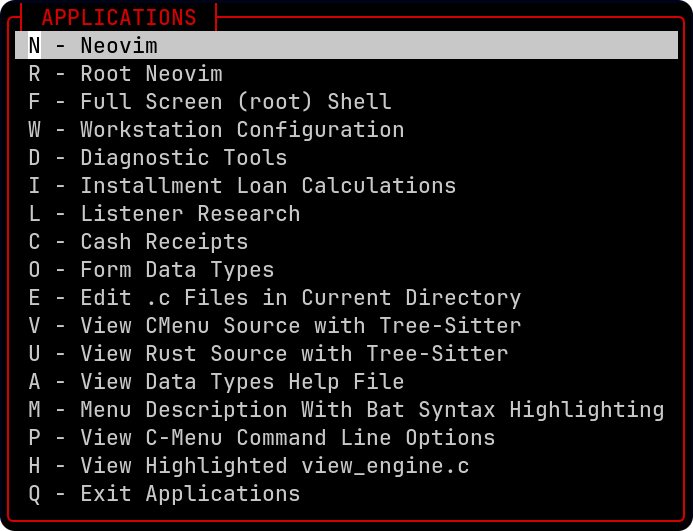
Task: Launch Full Screen (root) Shell
Action: pos(235,102)
